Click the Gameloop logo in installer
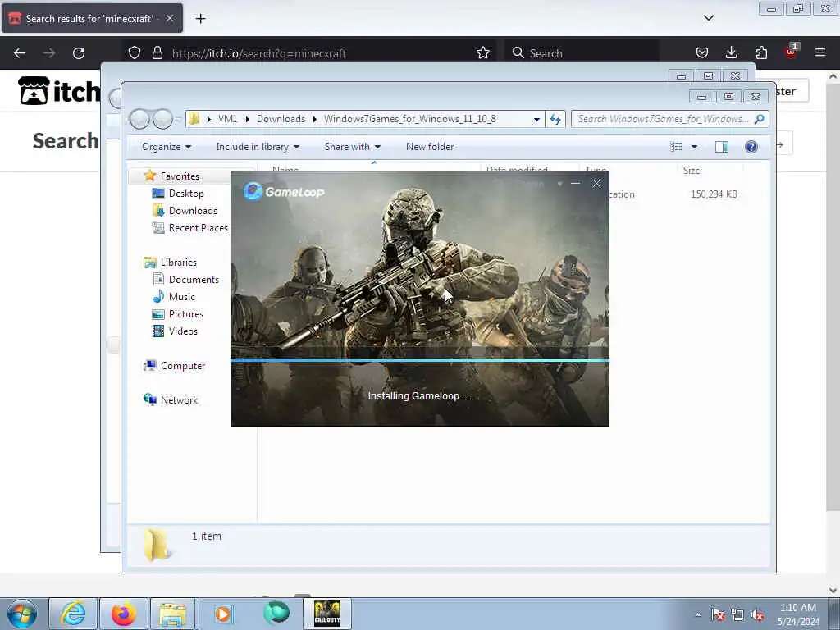 click(284, 191)
